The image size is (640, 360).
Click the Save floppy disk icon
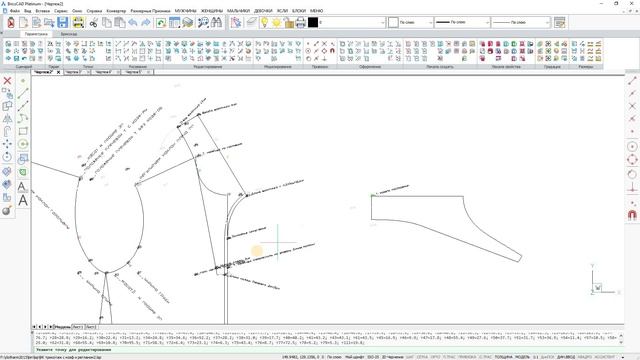point(62,22)
